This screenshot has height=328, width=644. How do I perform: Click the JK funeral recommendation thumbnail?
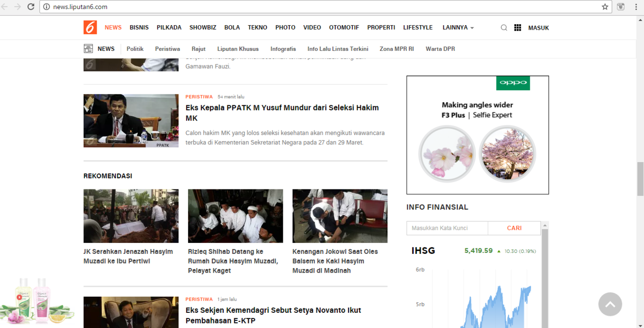(131, 216)
